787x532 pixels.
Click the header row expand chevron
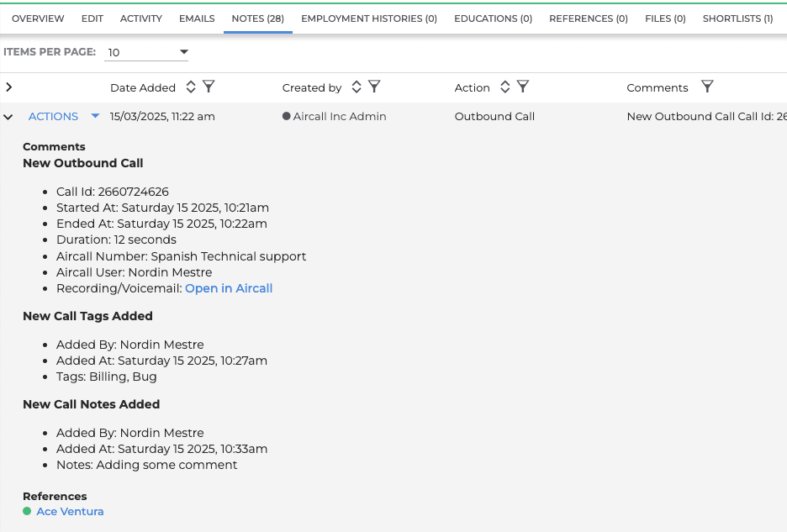(x=8, y=87)
